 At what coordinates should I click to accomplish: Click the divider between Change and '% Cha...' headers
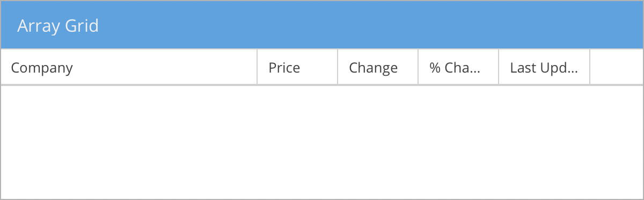point(418,67)
